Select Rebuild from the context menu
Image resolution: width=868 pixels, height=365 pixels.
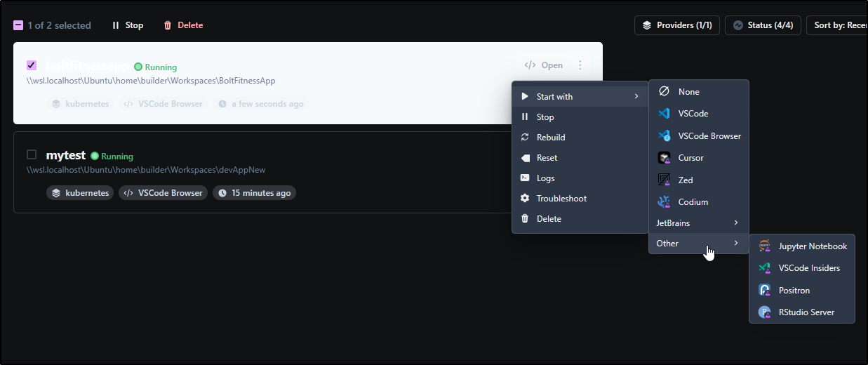pyautogui.click(x=580, y=138)
